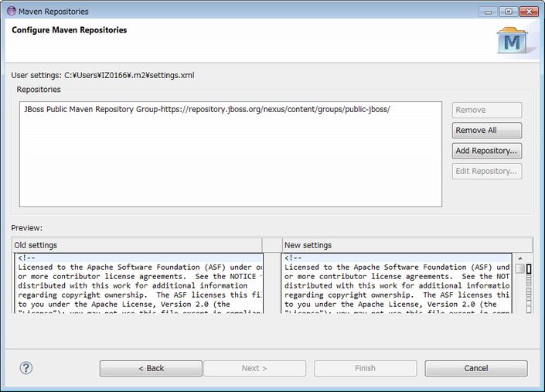Open the Add Repository dialog
Image resolution: width=545 pixels, height=392 pixels.
pos(486,151)
